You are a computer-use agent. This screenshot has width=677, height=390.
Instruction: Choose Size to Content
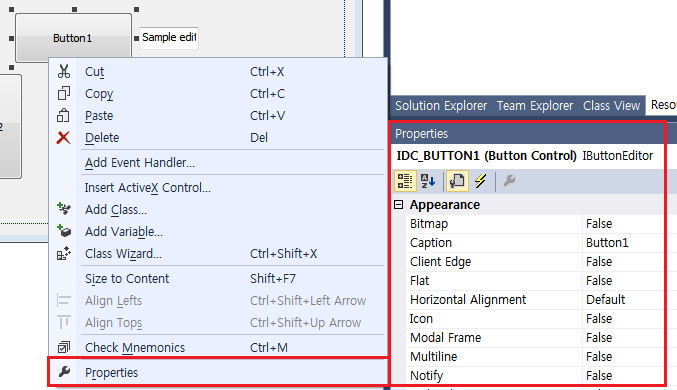218,279
